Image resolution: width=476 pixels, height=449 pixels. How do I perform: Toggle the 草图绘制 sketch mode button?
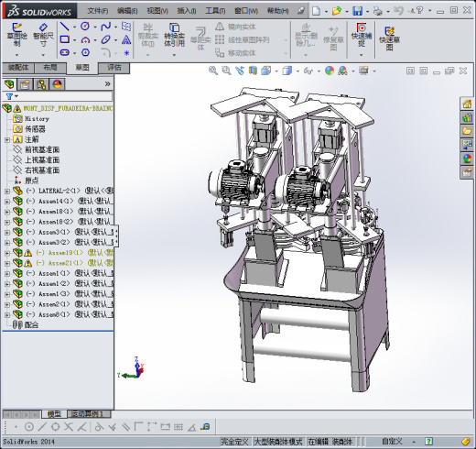[x=16, y=36]
